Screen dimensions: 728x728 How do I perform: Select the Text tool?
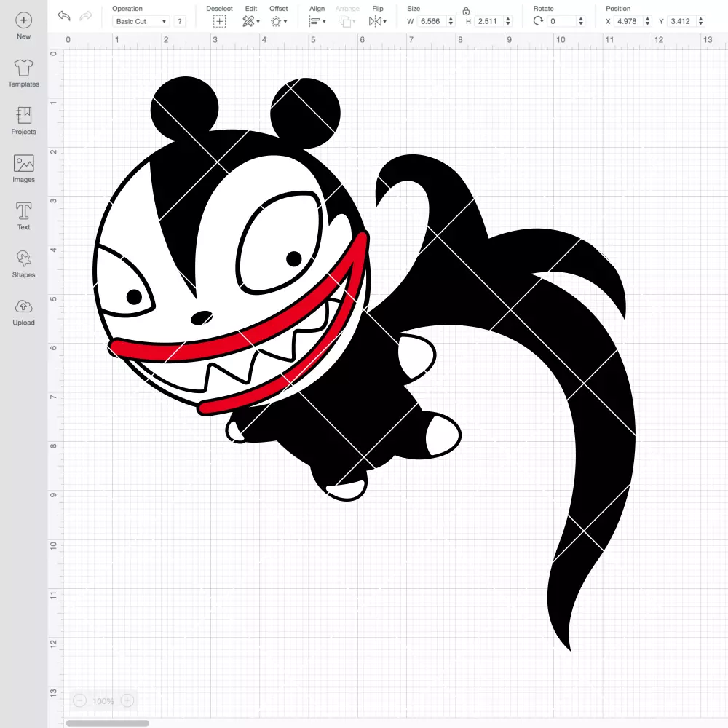[24, 216]
